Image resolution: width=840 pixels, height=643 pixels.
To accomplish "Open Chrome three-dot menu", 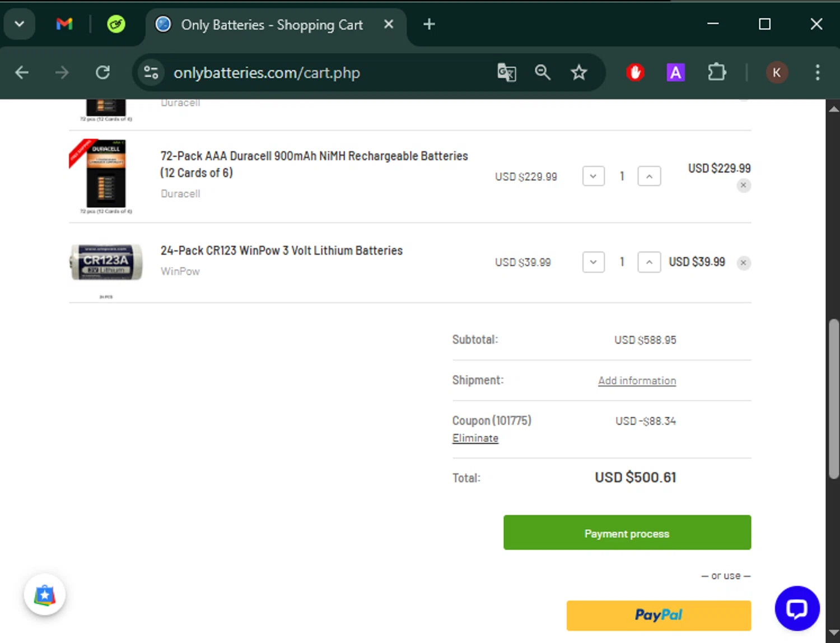I will (818, 72).
